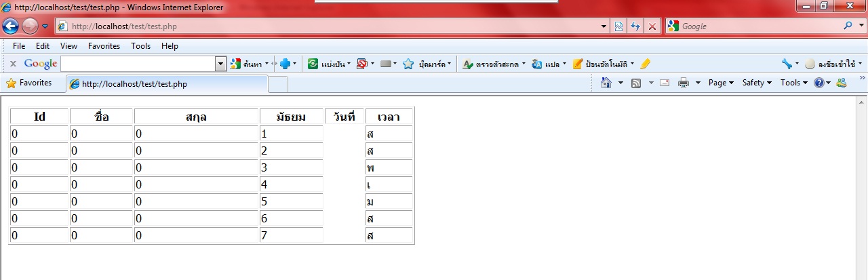
Task: Click the มัธยม cell showing 7
Action: tap(291, 236)
